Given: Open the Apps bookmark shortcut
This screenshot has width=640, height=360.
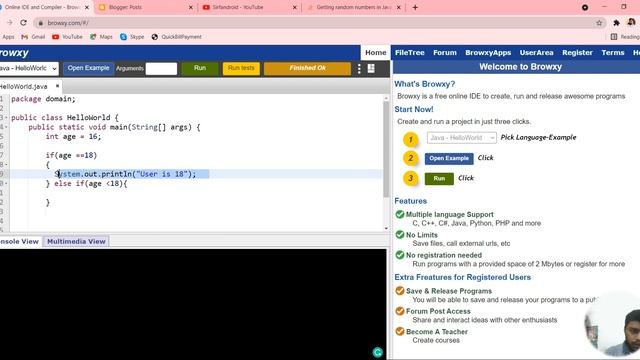Looking at the screenshot, I should pos(8,37).
